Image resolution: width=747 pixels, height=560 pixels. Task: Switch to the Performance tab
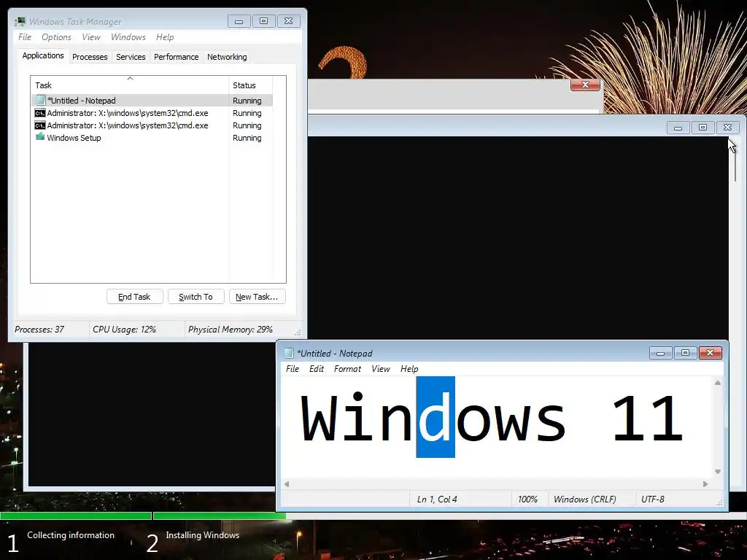(x=177, y=57)
